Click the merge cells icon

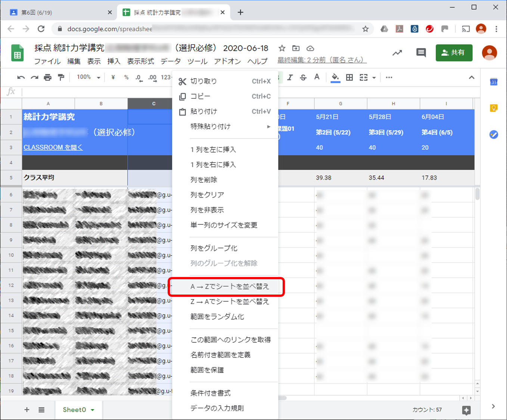[x=363, y=77]
